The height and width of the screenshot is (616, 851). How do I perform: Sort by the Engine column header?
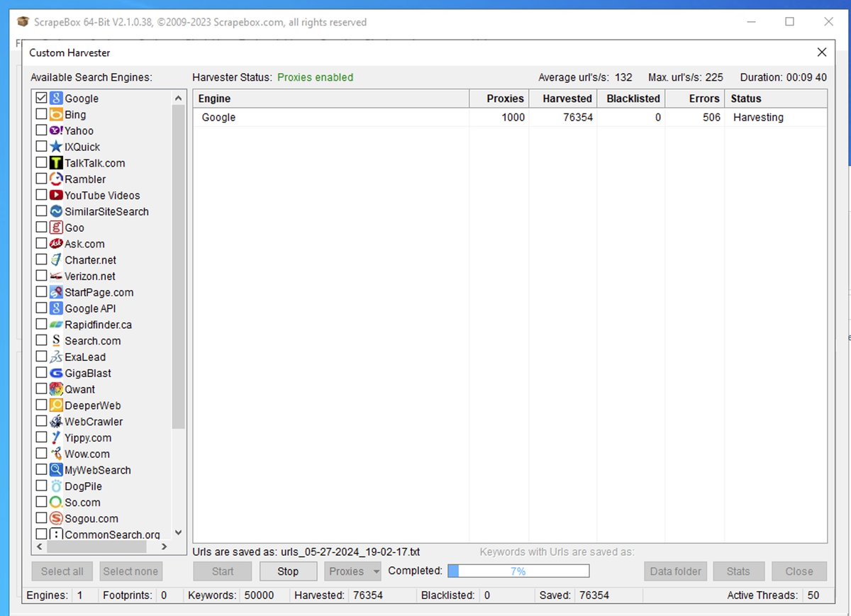pyautogui.click(x=330, y=99)
